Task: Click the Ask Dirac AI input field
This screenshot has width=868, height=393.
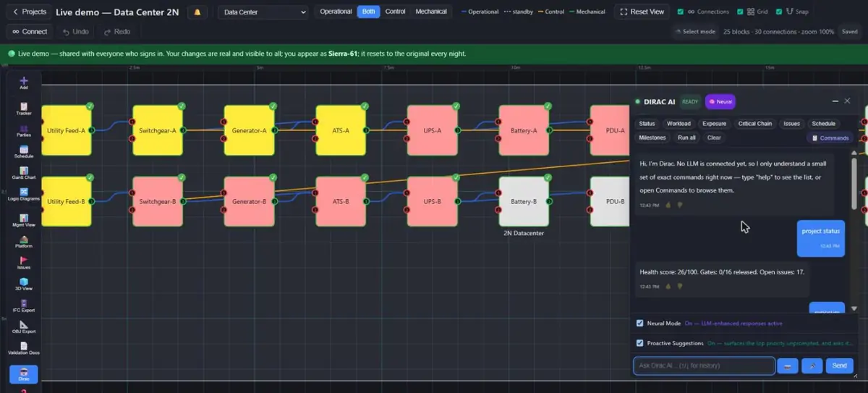Action: point(704,365)
